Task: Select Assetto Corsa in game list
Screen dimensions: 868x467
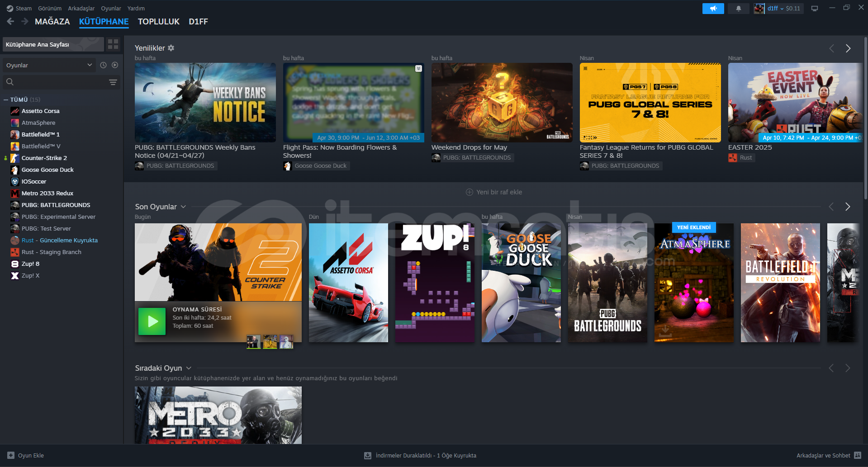Action: 41,111
